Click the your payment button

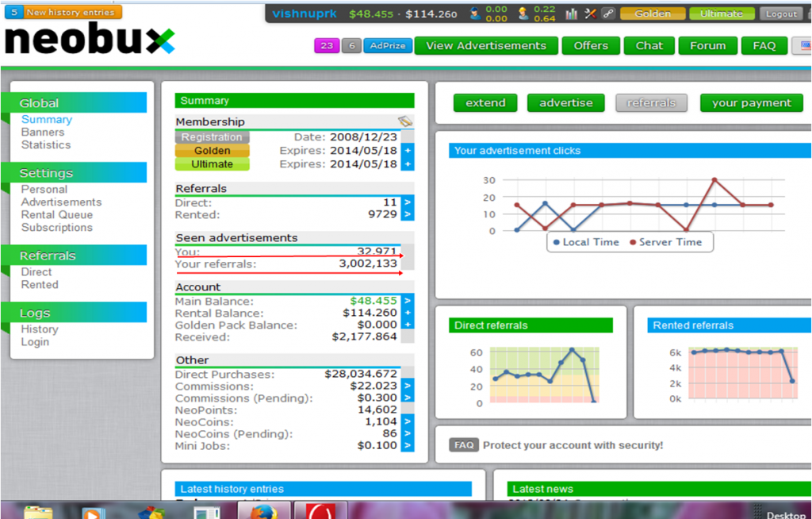coord(752,102)
